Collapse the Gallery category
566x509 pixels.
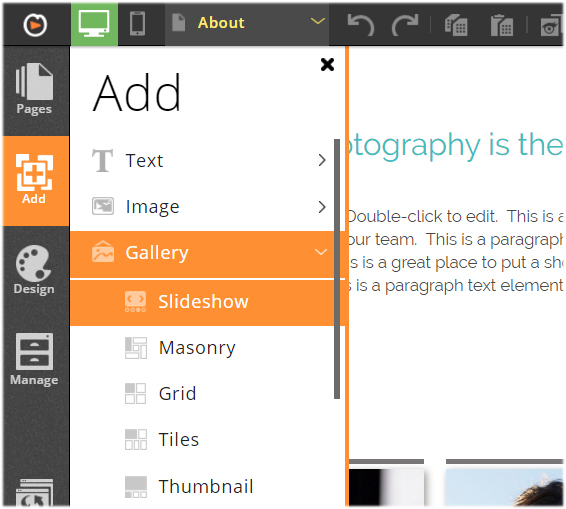tap(208, 253)
